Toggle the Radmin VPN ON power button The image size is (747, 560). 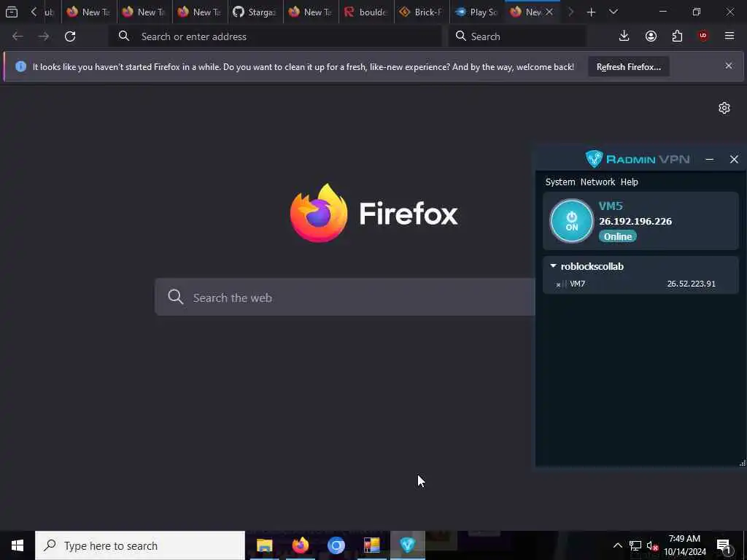[x=572, y=221]
